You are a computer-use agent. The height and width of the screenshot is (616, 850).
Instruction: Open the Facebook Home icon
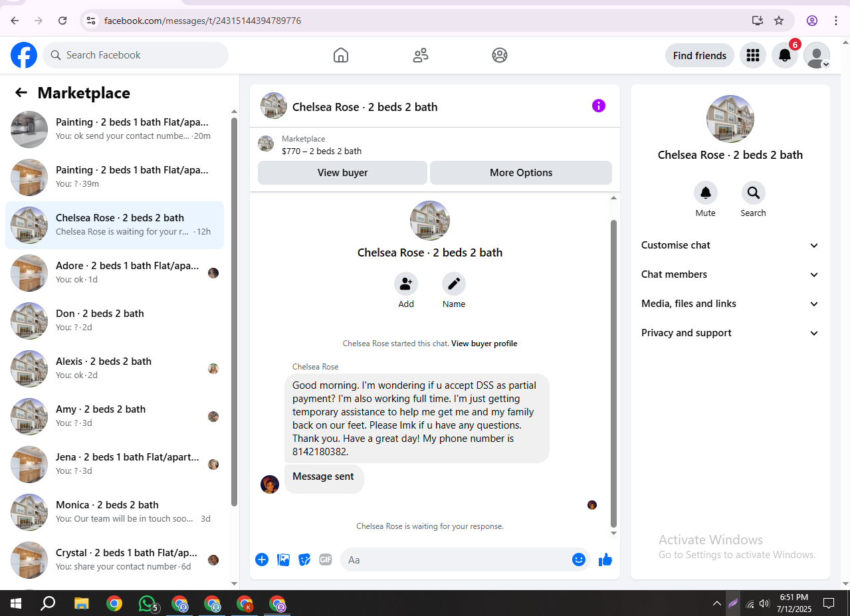tap(340, 55)
